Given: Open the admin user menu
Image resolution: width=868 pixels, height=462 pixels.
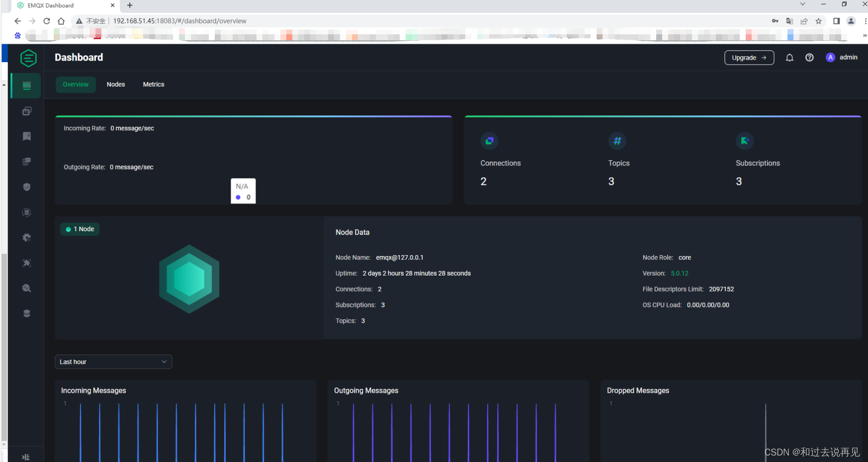Looking at the screenshot, I should click(x=842, y=58).
